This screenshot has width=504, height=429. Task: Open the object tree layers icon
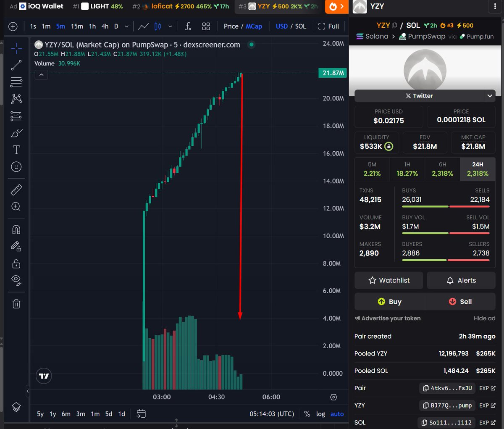16,407
